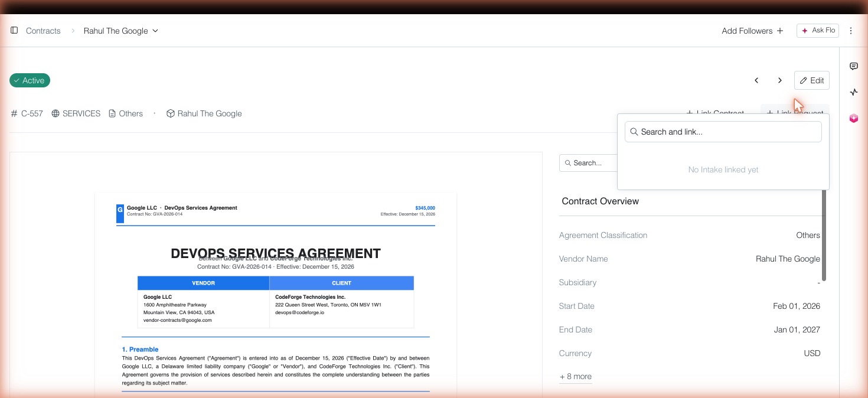Focus the Search and link input
The image size is (868, 398).
point(723,132)
